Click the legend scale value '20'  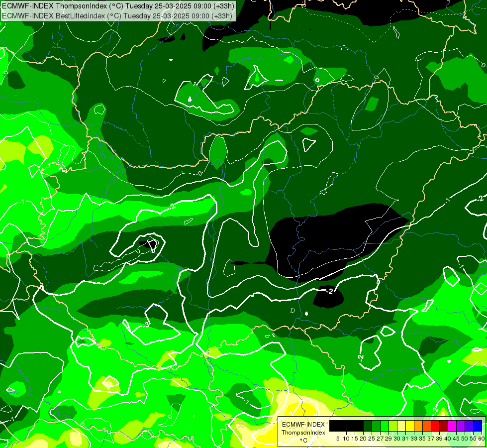coord(363,439)
